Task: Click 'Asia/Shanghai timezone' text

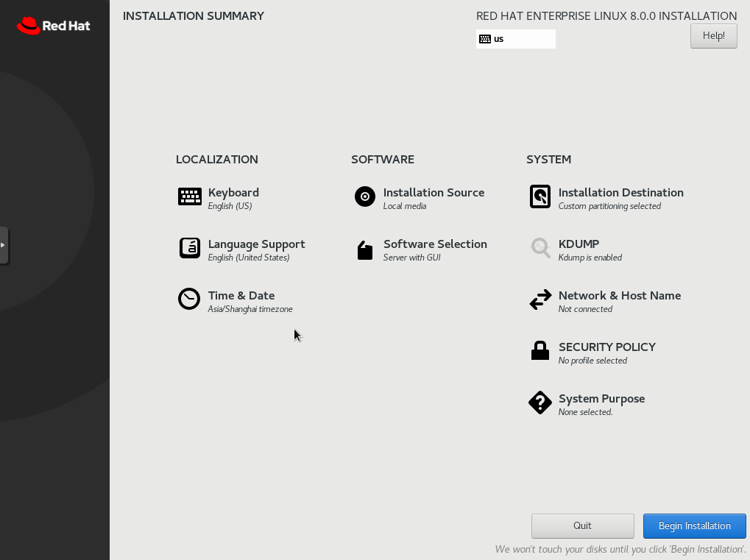Action: (x=250, y=309)
